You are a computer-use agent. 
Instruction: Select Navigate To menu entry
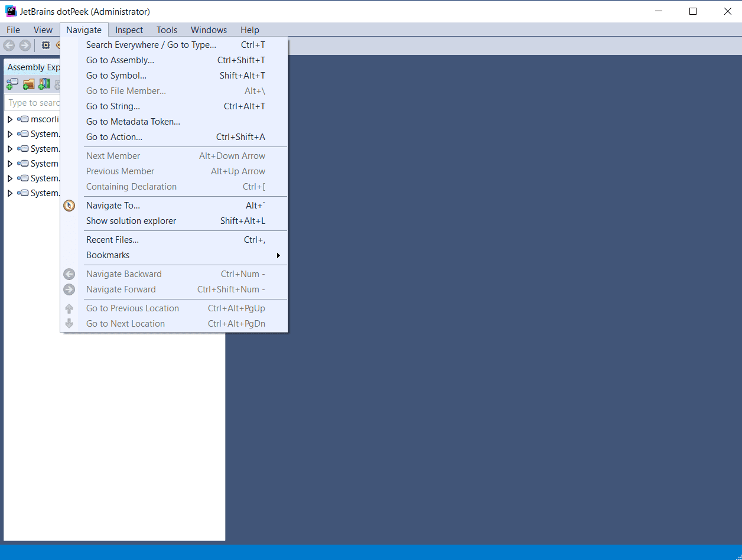point(174,206)
